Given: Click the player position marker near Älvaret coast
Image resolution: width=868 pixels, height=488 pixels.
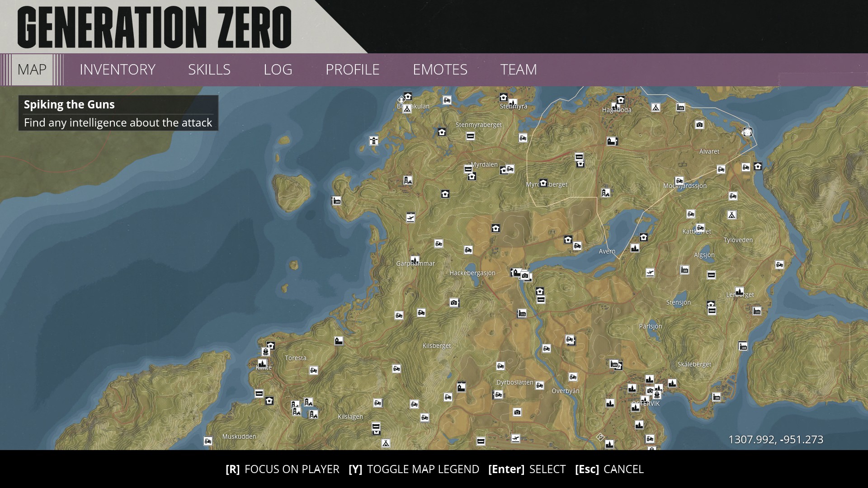Looking at the screenshot, I should pyautogui.click(x=747, y=132).
